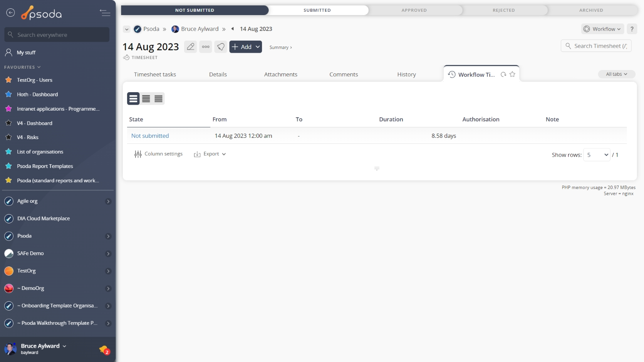Collapse the Favourites section
Image resolution: width=644 pixels, height=362 pixels.
click(x=23, y=67)
